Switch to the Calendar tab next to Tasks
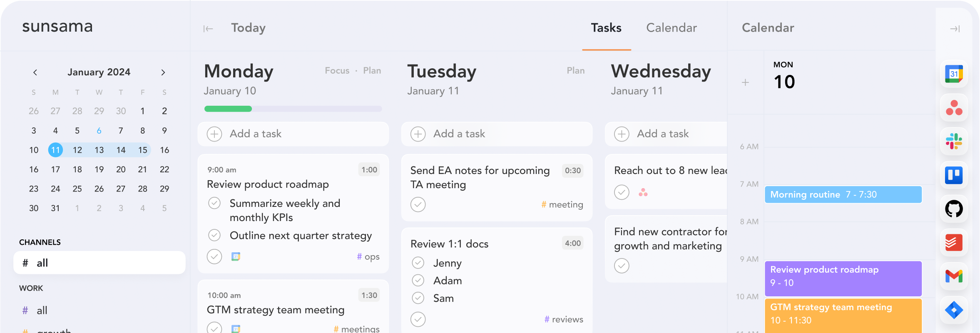The image size is (980, 333). (672, 28)
